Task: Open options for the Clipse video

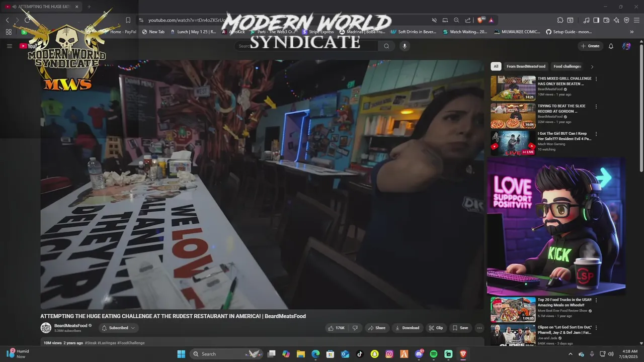Action: [596, 327]
